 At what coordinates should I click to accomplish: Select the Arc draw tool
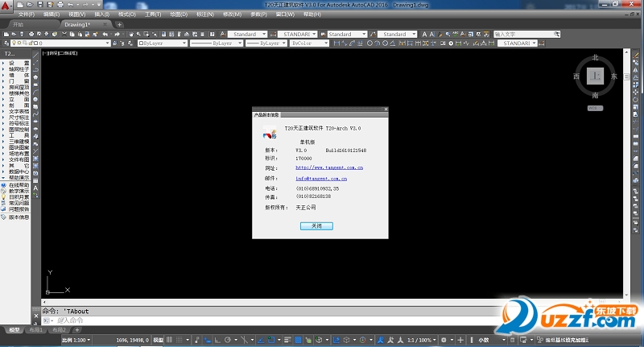pos(35,92)
